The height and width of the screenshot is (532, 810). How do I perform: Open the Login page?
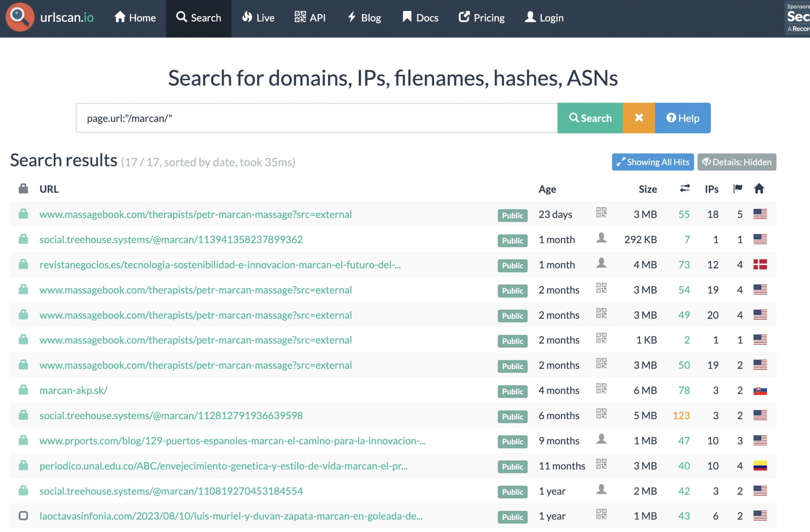(x=544, y=18)
